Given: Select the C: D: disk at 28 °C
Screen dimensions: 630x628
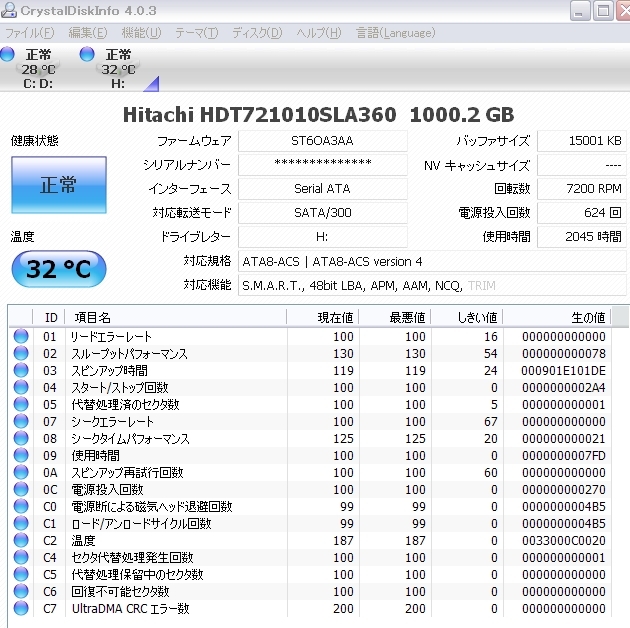Looking at the screenshot, I should click(38, 68).
